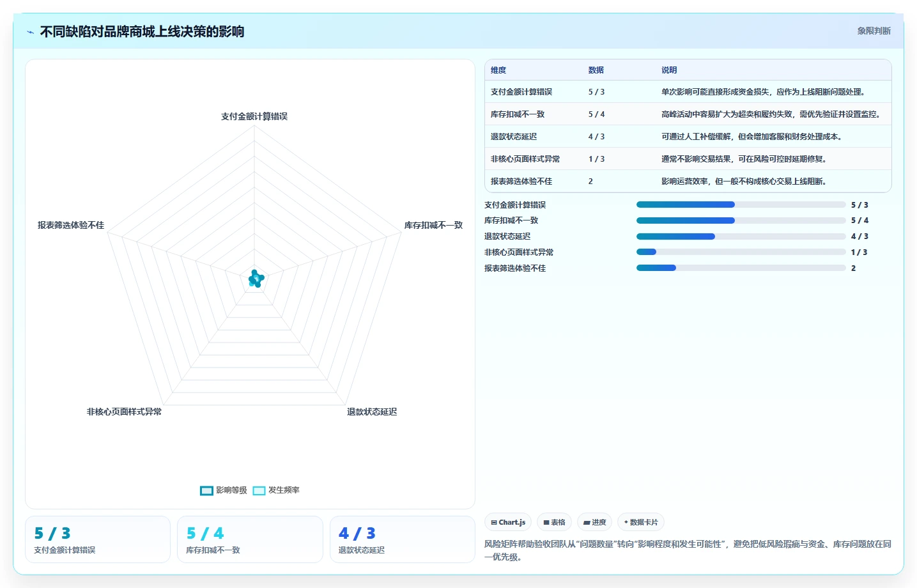Image resolution: width=917 pixels, height=588 pixels.
Task: Click the 象限判断 tag in header
Action: coord(874,31)
